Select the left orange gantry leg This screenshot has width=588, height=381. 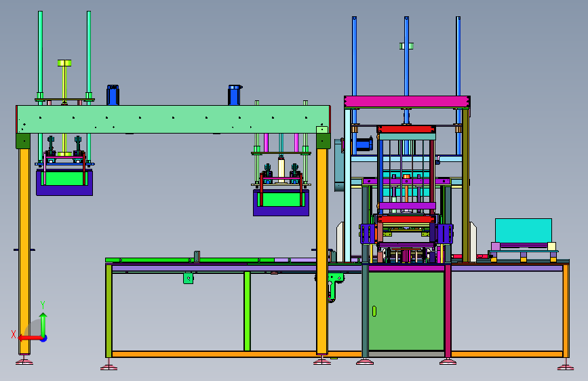pos(24,252)
